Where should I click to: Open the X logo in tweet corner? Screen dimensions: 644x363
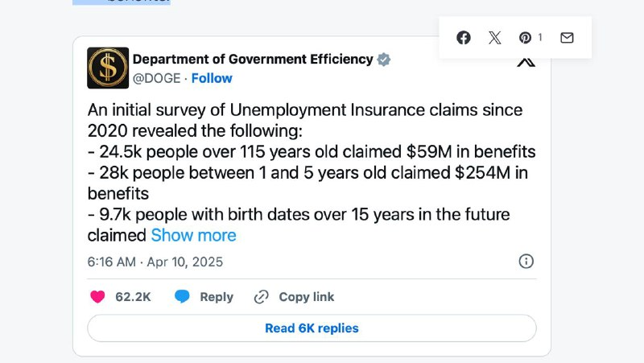coord(526,62)
